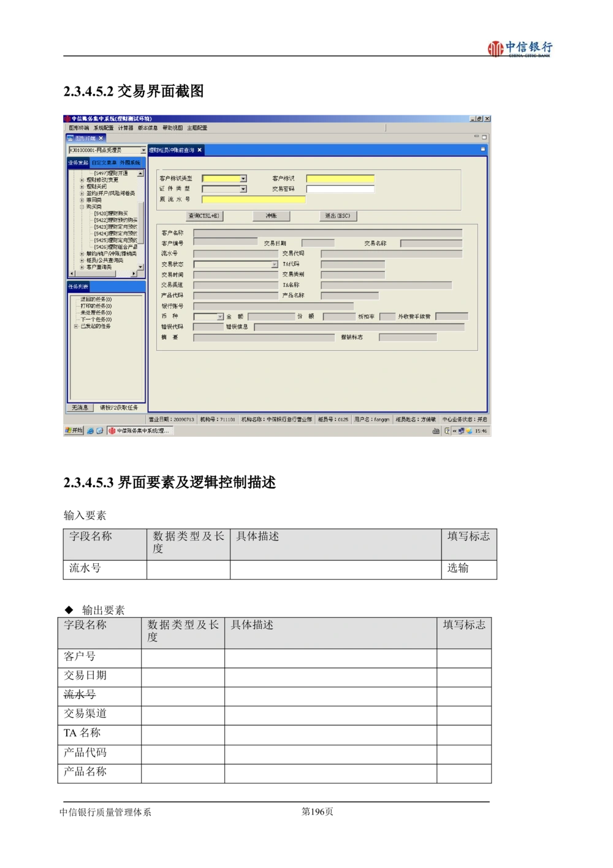Click the 查询(CTRL+E) button
This screenshot has height=868, width=613.
click(204, 216)
